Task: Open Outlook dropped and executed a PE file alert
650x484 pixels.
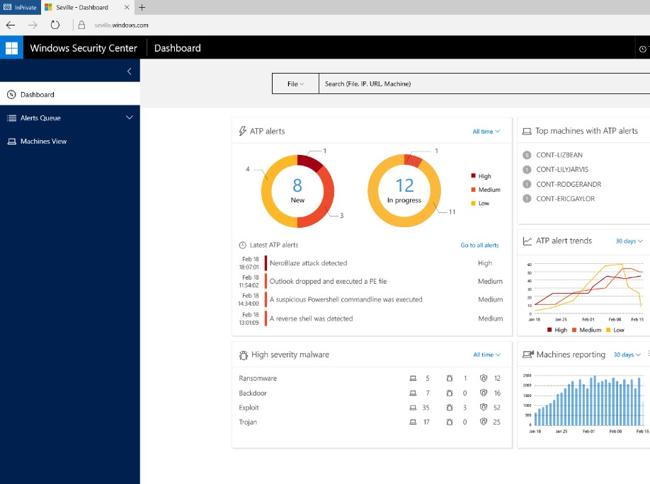Action: click(x=328, y=281)
